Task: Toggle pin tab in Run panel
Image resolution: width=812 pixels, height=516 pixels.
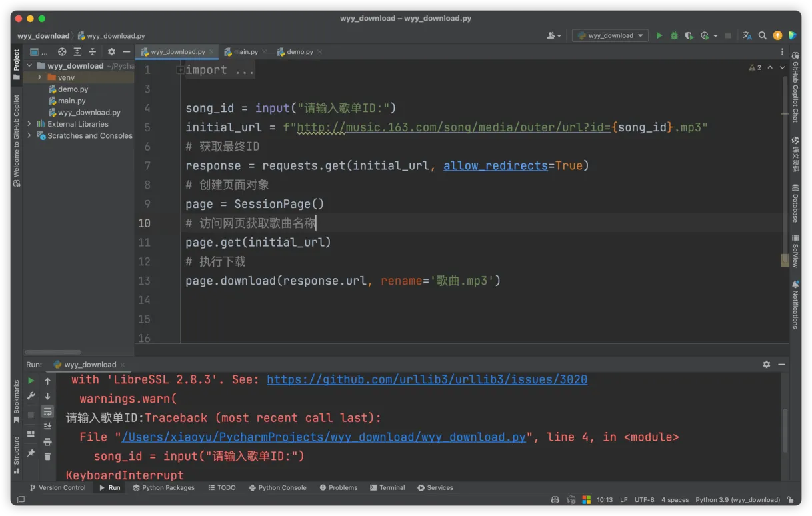Action: click(31, 453)
